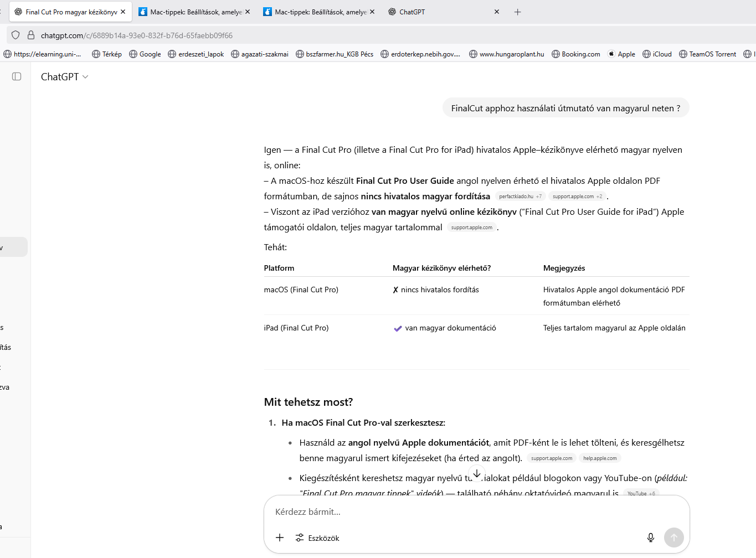This screenshot has height=558, width=756.
Task: Click the send message arrow button
Action: (x=674, y=538)
